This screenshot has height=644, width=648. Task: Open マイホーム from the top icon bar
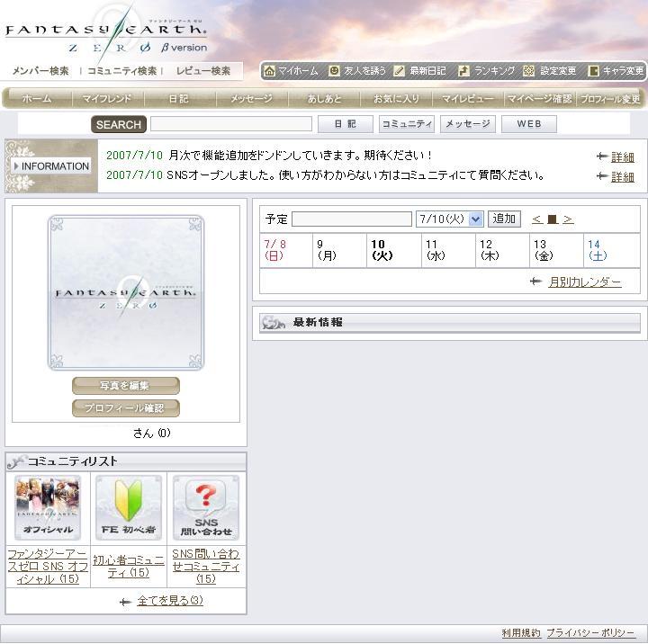click(269, 71)
